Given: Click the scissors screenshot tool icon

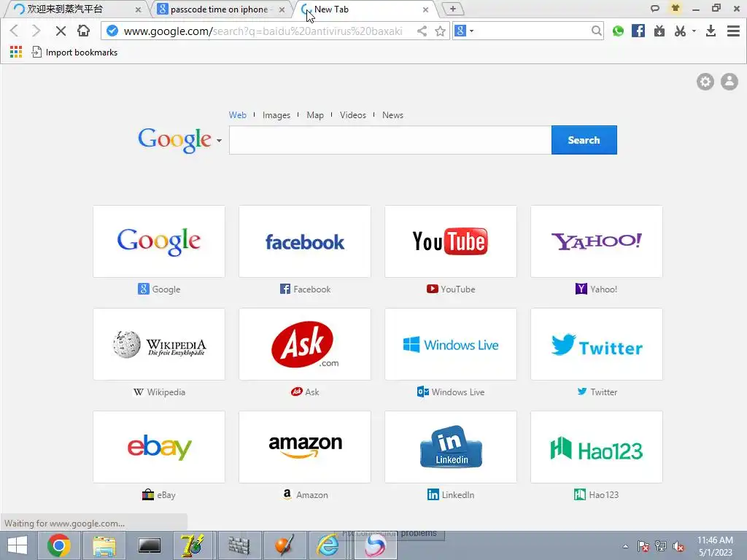Looking at the screenshot, I should (x=680, y=31).
